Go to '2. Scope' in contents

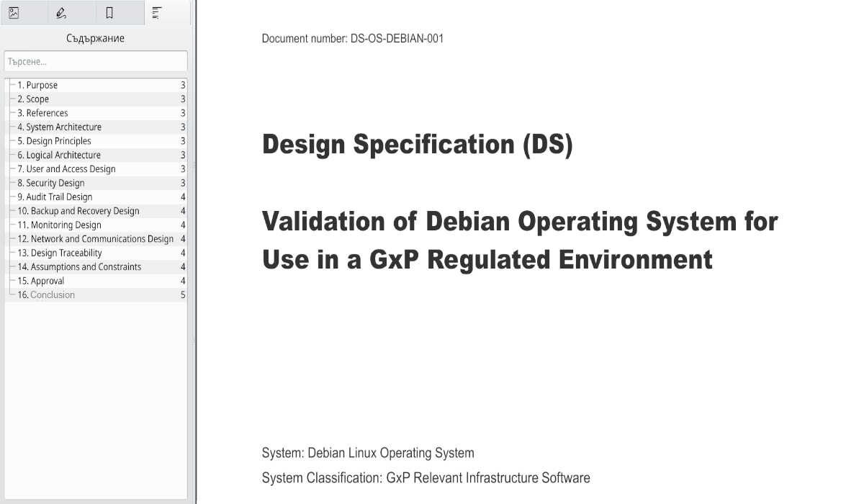[96, 99]
